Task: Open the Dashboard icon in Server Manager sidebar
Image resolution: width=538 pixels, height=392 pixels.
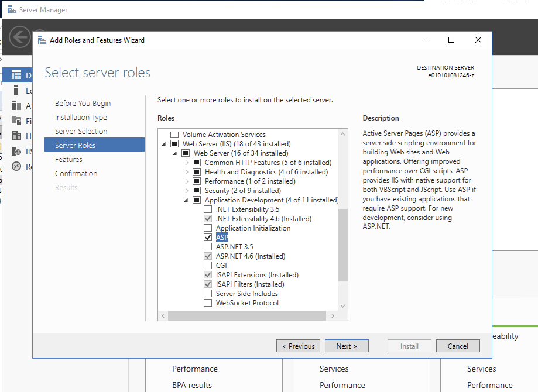Action: click(x=16, y=75)
